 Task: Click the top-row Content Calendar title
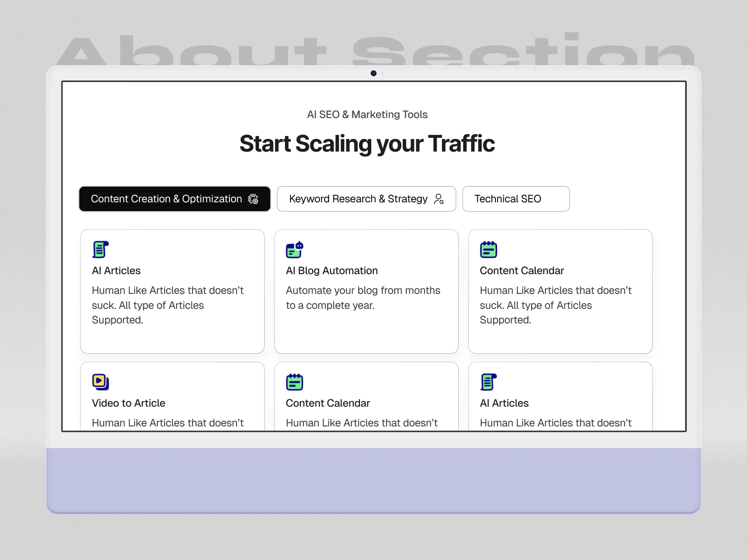click(522, 271)
